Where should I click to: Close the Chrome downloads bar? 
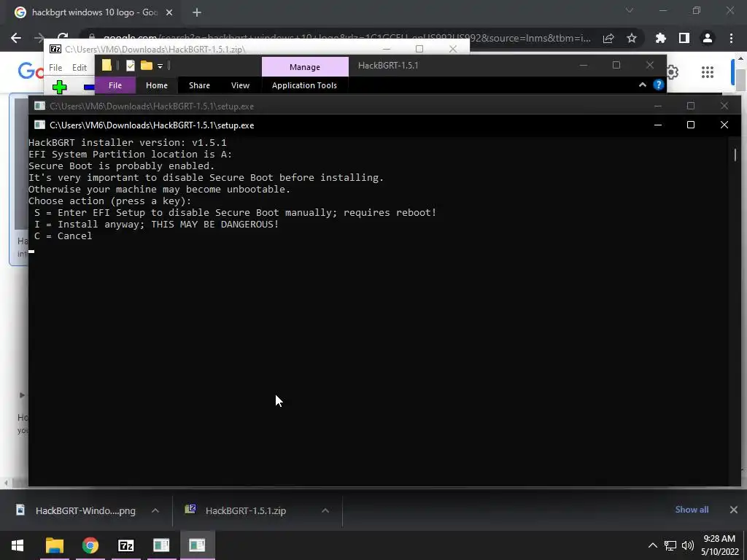point(734,510)
